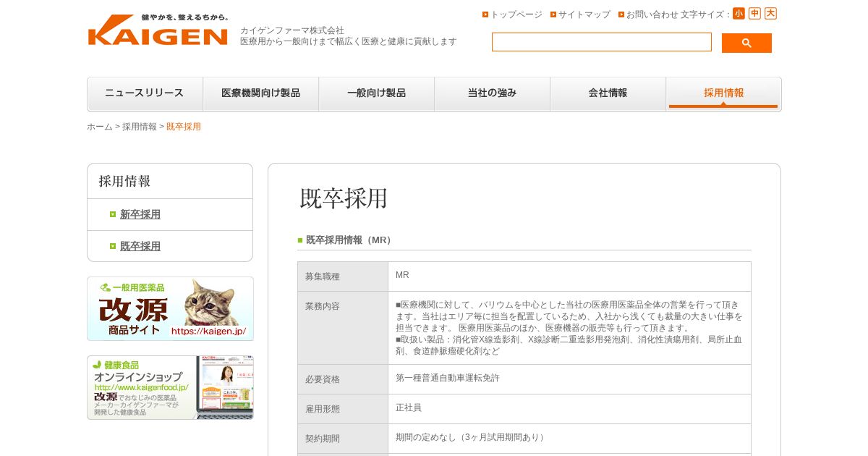Click the 雇用形態 table header cell
The width and height of the screenshot is (868, 456).
(x=343, y=409)
